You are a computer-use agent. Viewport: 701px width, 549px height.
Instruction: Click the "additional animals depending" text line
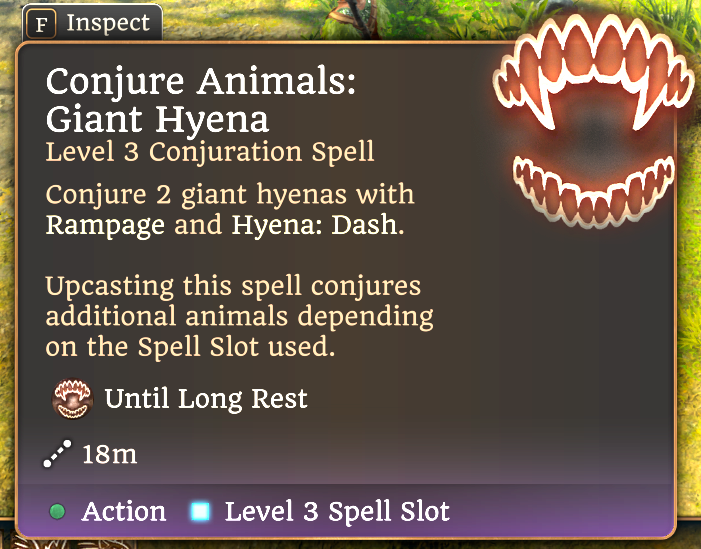click(x=240, y=318)
